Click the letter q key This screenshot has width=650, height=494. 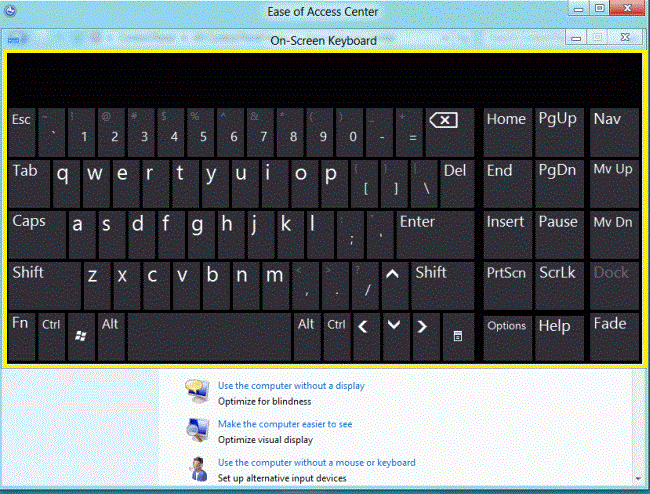point(66,184)
